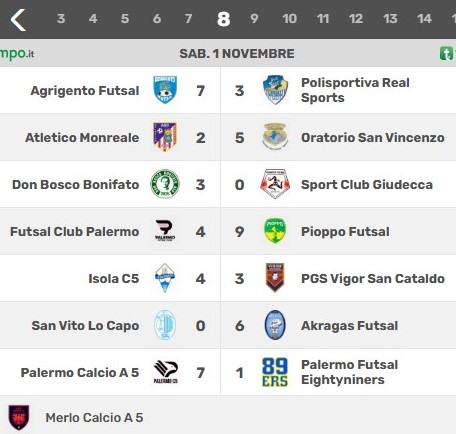Open San Vito Lo Capo team link

(x=85, y=325)
